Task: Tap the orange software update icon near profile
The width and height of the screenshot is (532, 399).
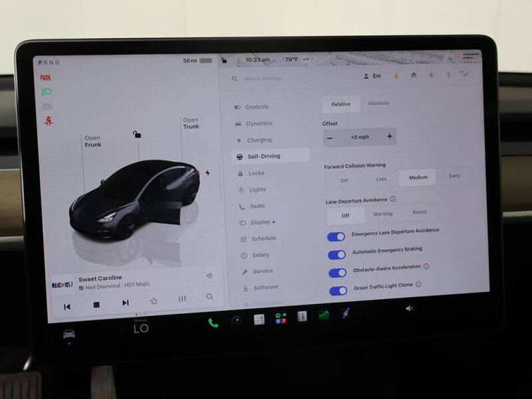Action: pos(396,76)
